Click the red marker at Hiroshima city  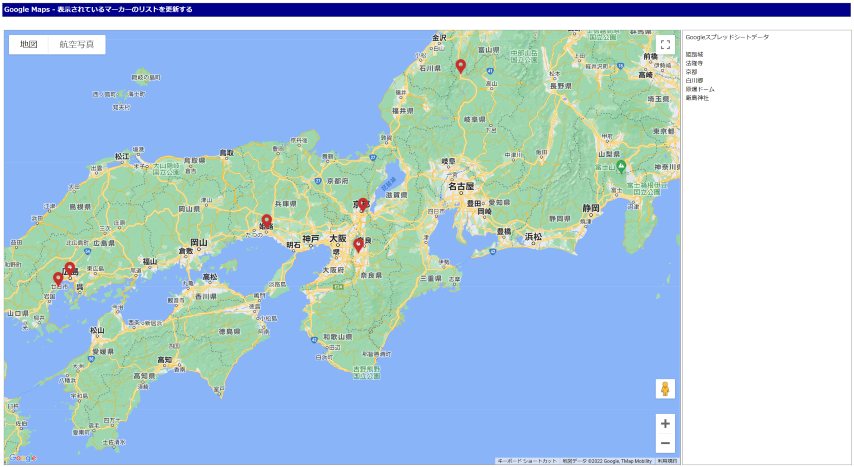point(70,269)
